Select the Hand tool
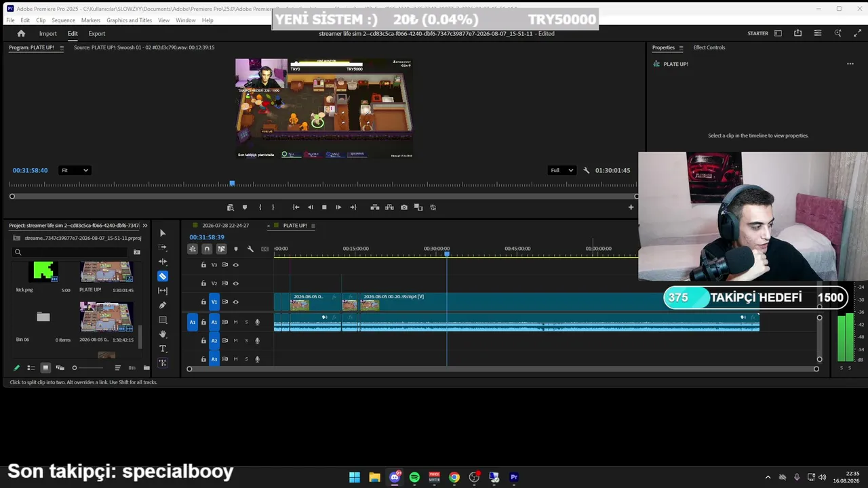This screenshot has height=488, width=868. pyautogui.click(x=163, y=334)
